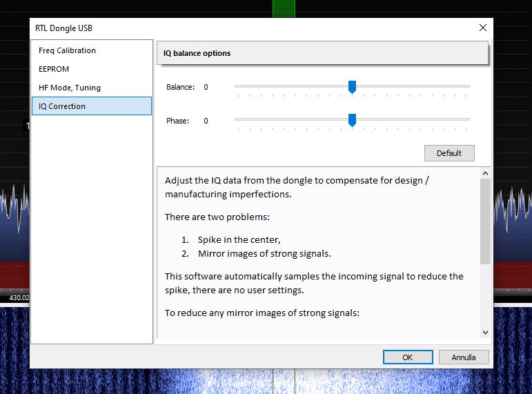Click the IQ balance options header
Viewport: 532px width, 394px height.
pos(323,53)
